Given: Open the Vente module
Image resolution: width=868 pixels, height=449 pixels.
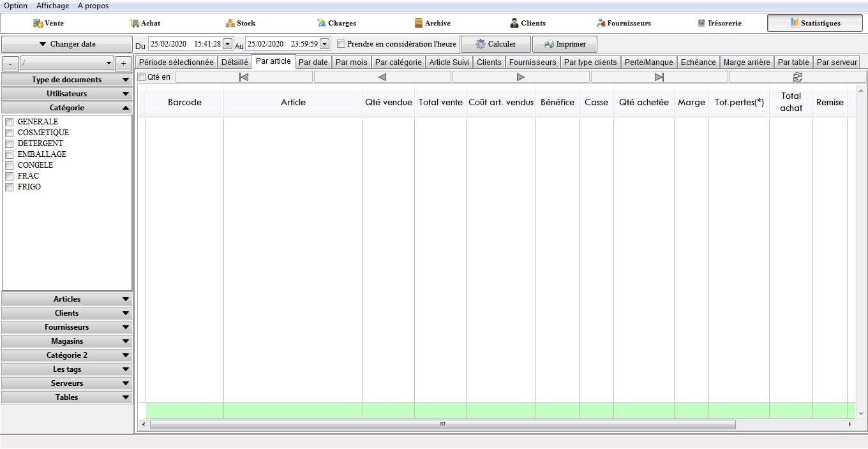Looking at the screenshot, I should click(49, 23).
